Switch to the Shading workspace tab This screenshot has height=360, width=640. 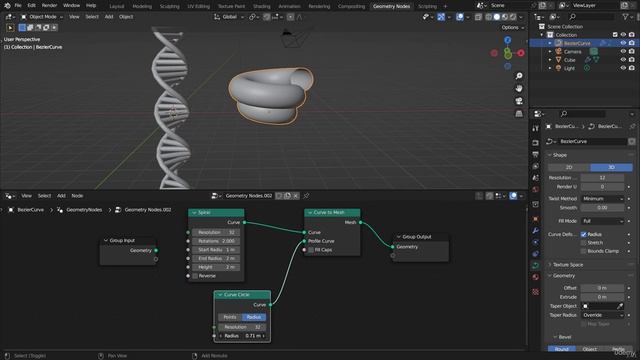[261, 6]
